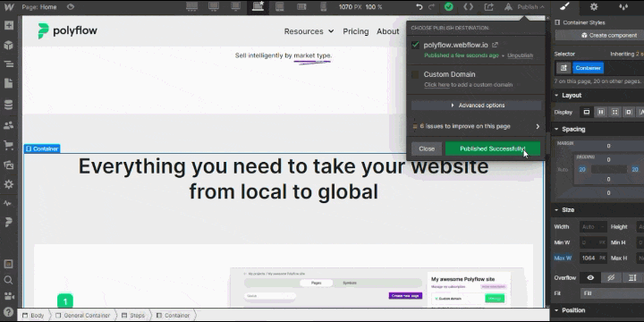Open the CMS Collections database icon
The image size is (644, 322).
(x=9, y=105)
